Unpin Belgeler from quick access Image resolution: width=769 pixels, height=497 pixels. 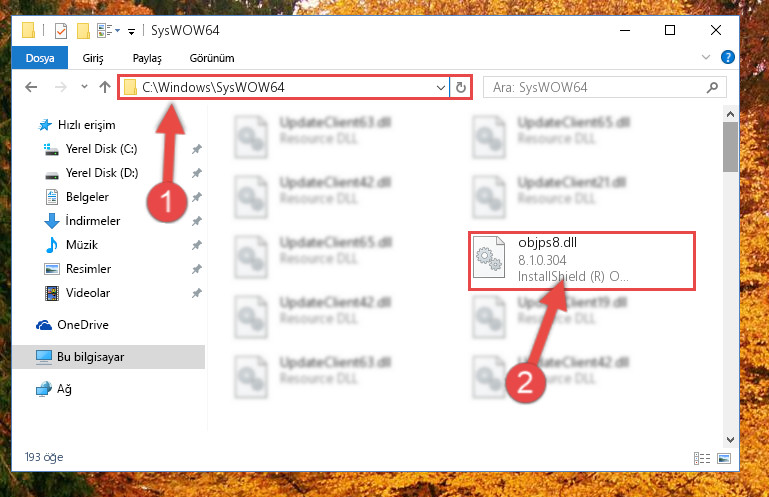point(197,197)
